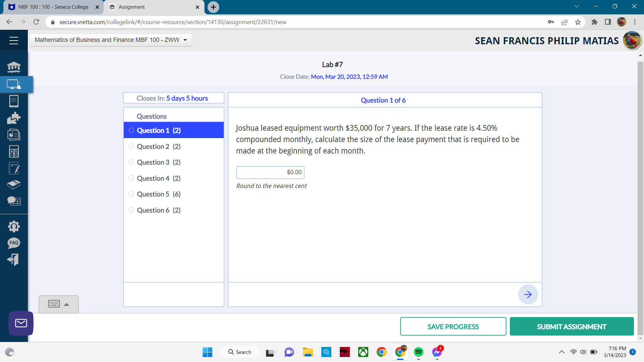The width and height of the screenshot is (644, 362).
Task: Click the puzzle piece sidebar icon
Action: pyautogui.click(x=14, y=118)
